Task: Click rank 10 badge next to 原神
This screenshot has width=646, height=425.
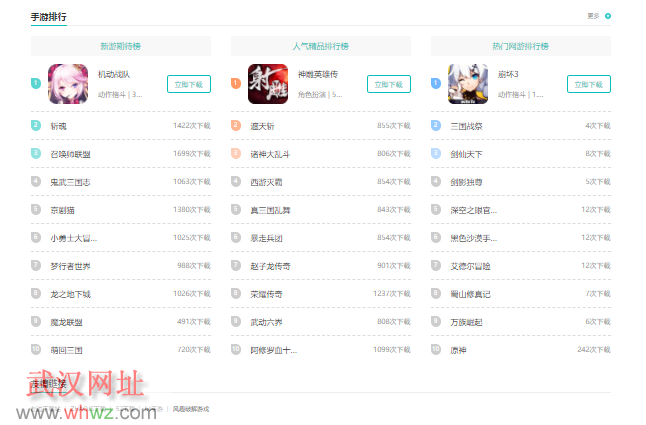Action: 436,350
